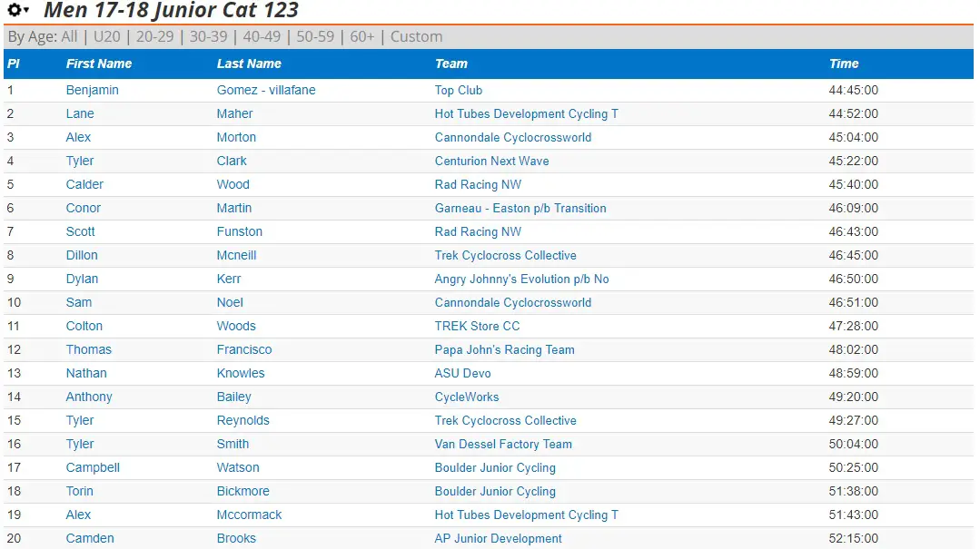Sort by First Name column header
The height and width of the screenshot is (549, 980).
pyautogui.click(x=99, y=64)
